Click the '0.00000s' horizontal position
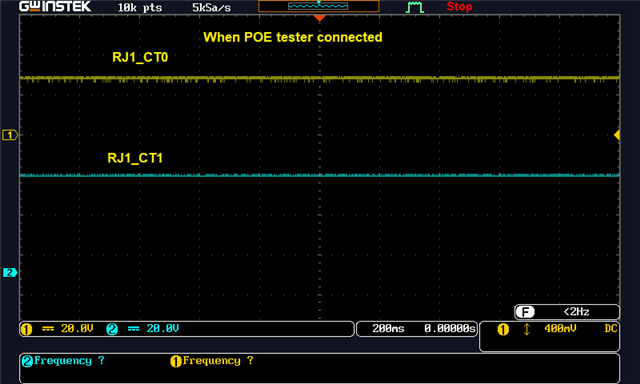 [450, 329]
